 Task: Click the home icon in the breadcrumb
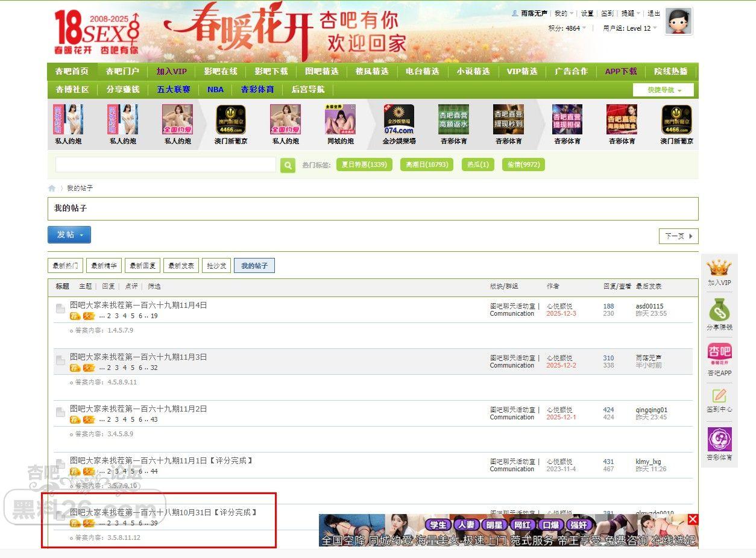tap(52, 188)
